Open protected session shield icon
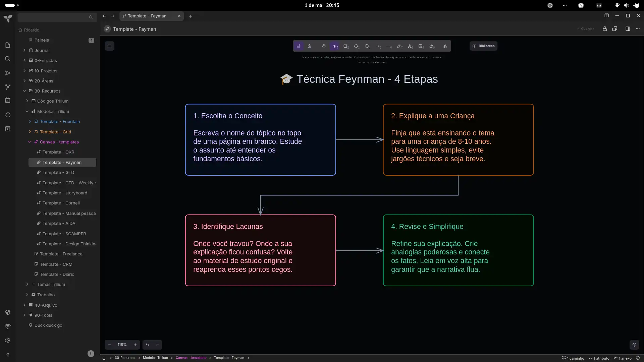The image size is (644, 362). coord(8,312)
